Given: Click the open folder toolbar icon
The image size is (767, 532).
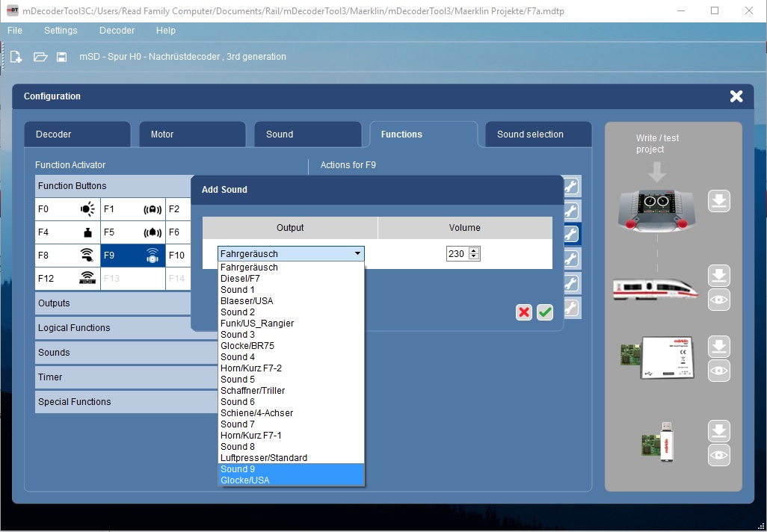Looking at the screenshot, I should coord(40,57).
